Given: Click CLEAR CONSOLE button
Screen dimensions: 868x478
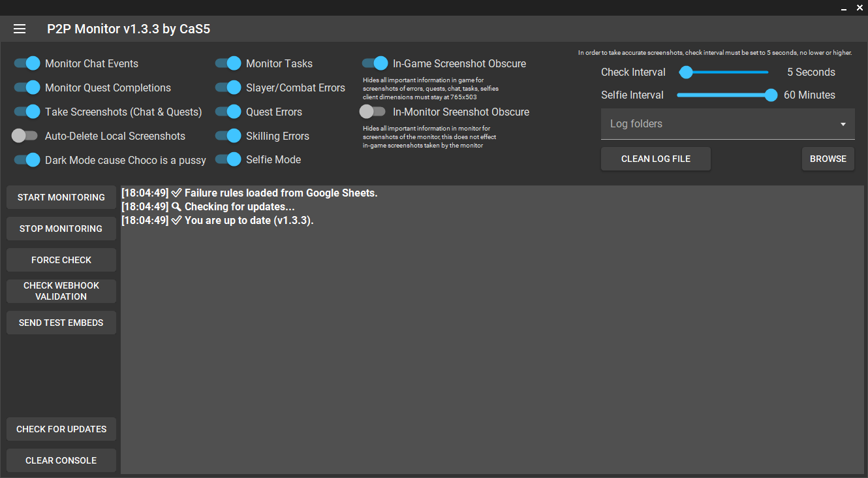Looking at the screenshot, I should (x=61, y=460).
